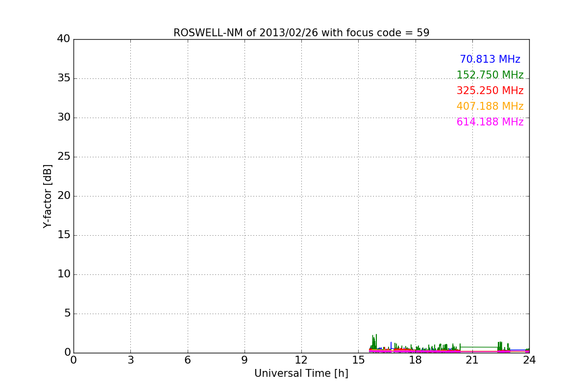Click the y-axis tick label 20

(x=64, y=196)
